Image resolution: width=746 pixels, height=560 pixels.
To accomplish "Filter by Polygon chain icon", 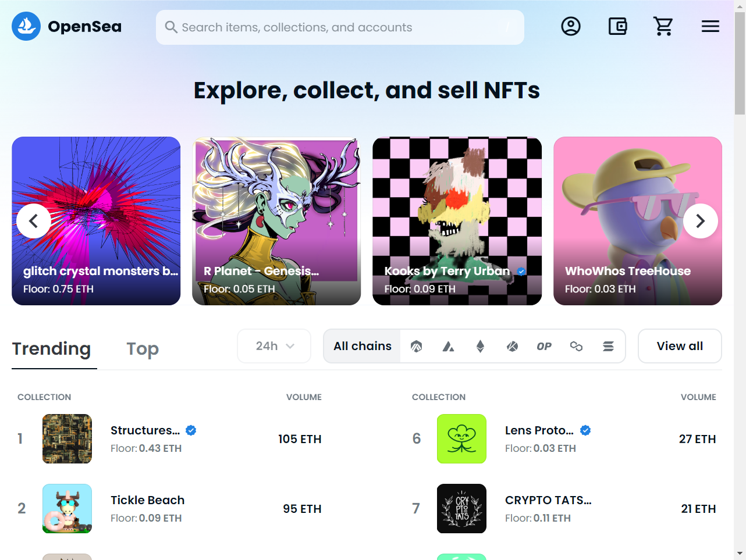I will coord(576,347).
